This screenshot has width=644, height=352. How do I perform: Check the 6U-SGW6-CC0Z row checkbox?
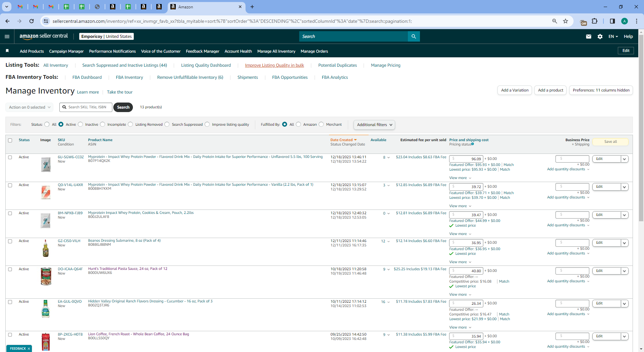(10, 157)
